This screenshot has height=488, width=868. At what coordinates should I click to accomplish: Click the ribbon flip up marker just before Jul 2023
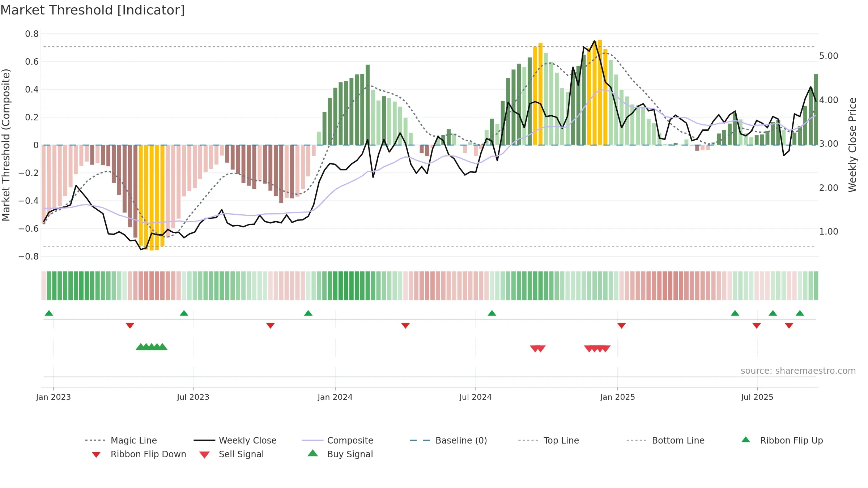184,313
